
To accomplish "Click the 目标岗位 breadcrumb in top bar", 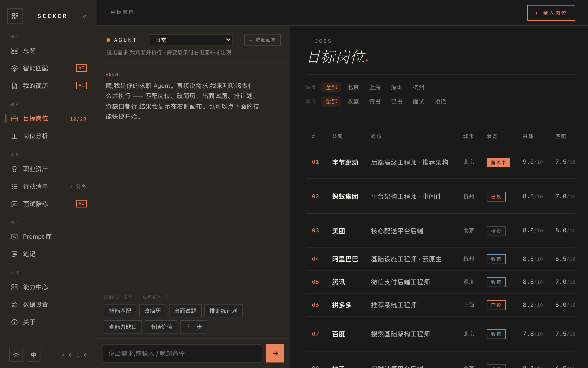I will click(122, 12).
